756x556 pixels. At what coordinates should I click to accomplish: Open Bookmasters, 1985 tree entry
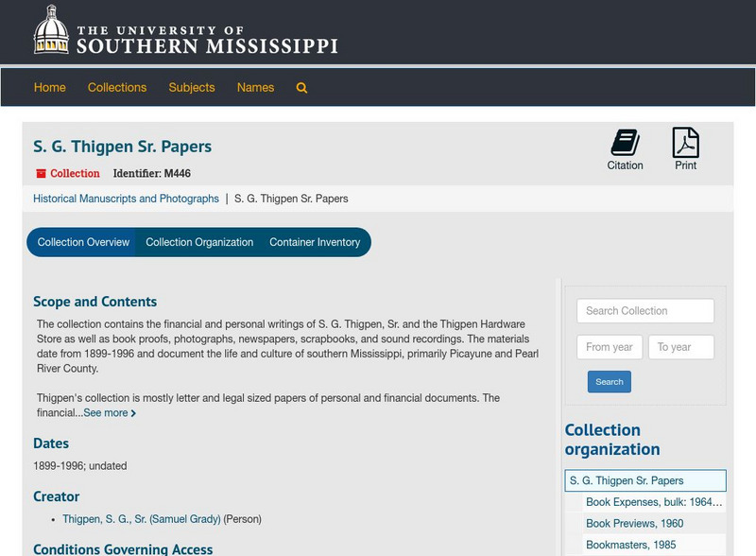630,545
